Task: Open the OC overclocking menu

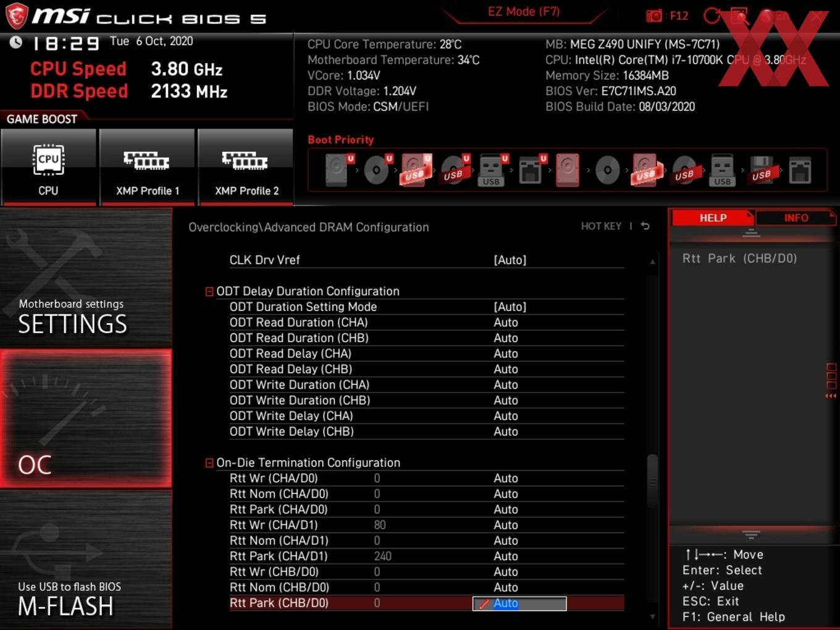Action: tap(86, 419)
